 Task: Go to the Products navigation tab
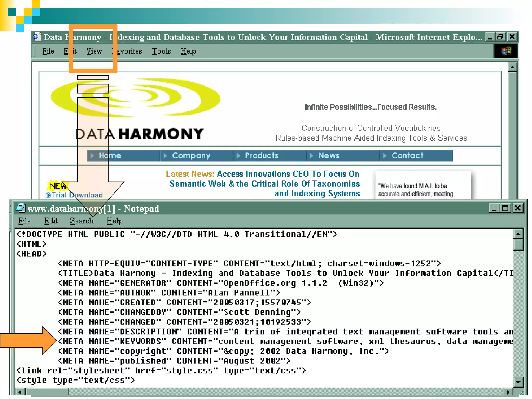[x=261, y=156]
